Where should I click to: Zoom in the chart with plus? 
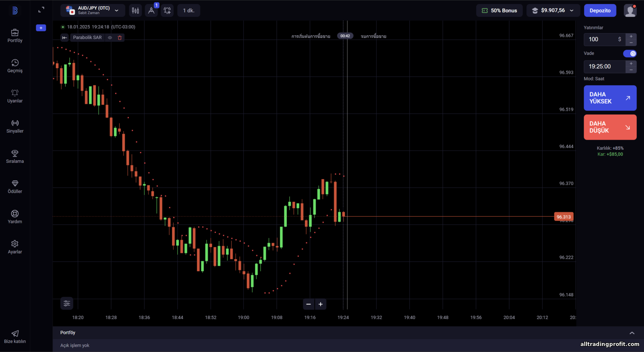321,304
